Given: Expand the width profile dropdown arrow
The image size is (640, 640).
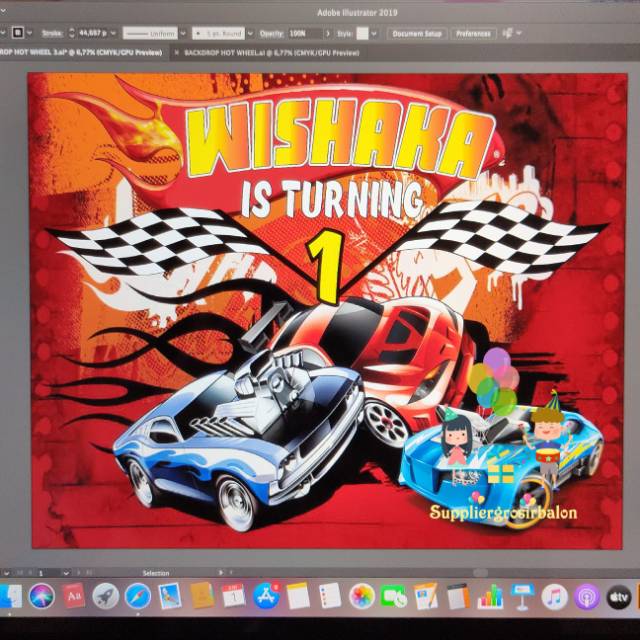Looking at the screenshot, I should click(183, 33).
